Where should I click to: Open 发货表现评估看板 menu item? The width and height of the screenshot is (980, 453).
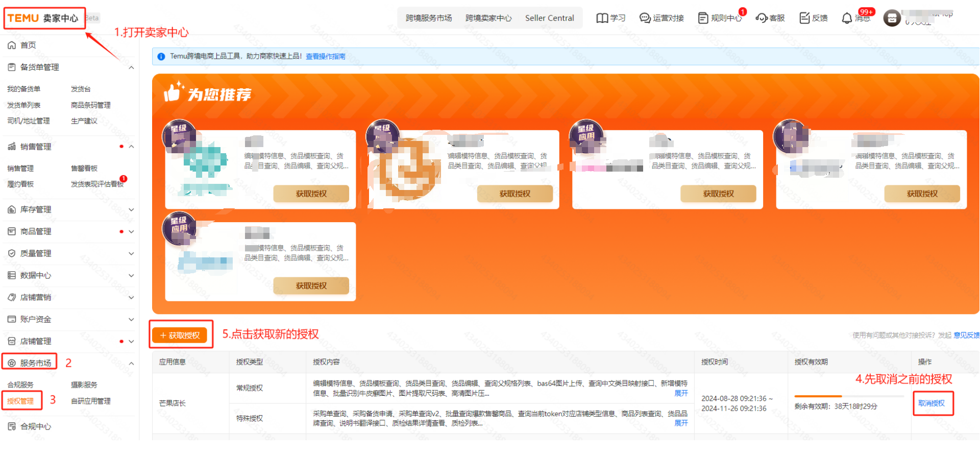point(97,184)
